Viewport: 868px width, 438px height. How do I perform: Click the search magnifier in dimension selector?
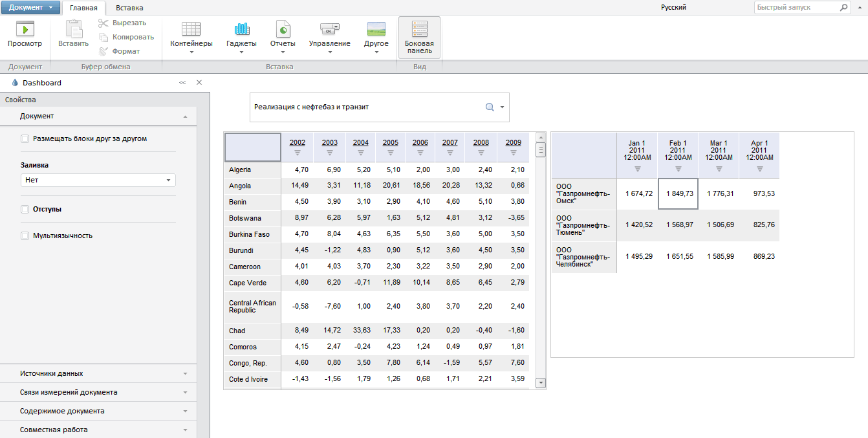[490, 107]
